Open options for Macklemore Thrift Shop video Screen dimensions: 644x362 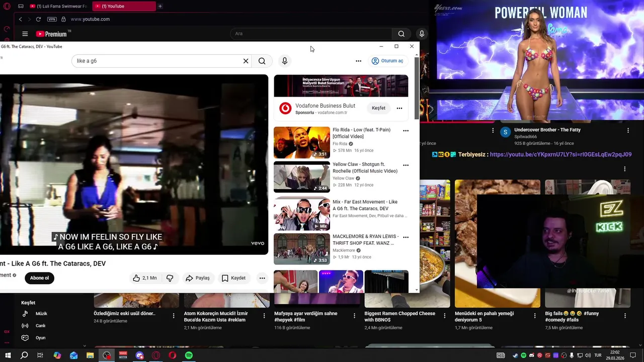tap(406, 237)
